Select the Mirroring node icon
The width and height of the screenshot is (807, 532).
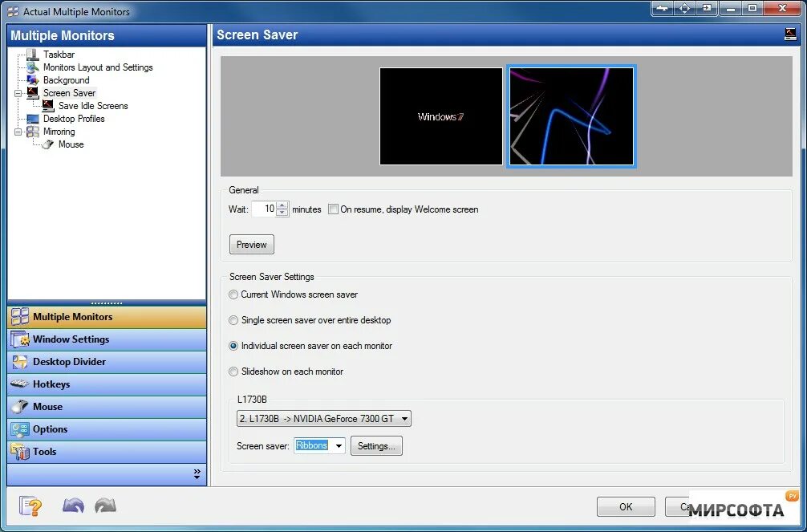(32, 132)
